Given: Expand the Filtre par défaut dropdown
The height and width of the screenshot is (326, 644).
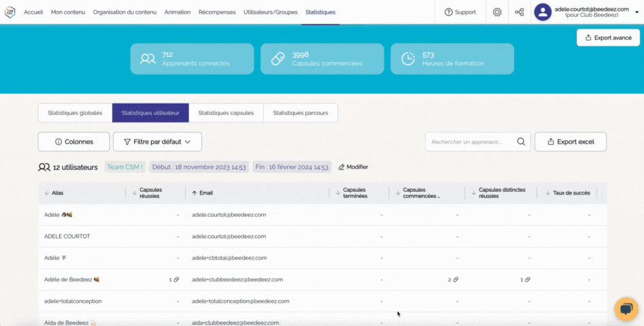Looking at the screenshot, I should click(157, 142).
